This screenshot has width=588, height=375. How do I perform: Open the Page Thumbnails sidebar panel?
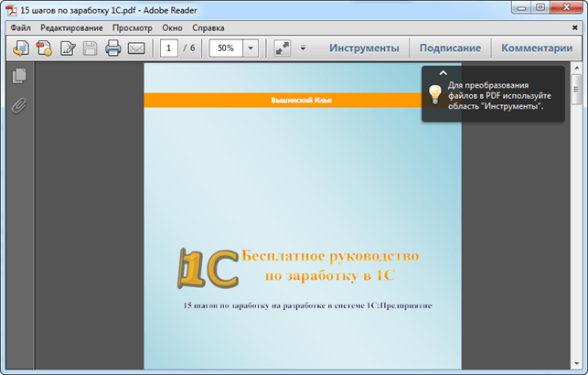[19, 76]
